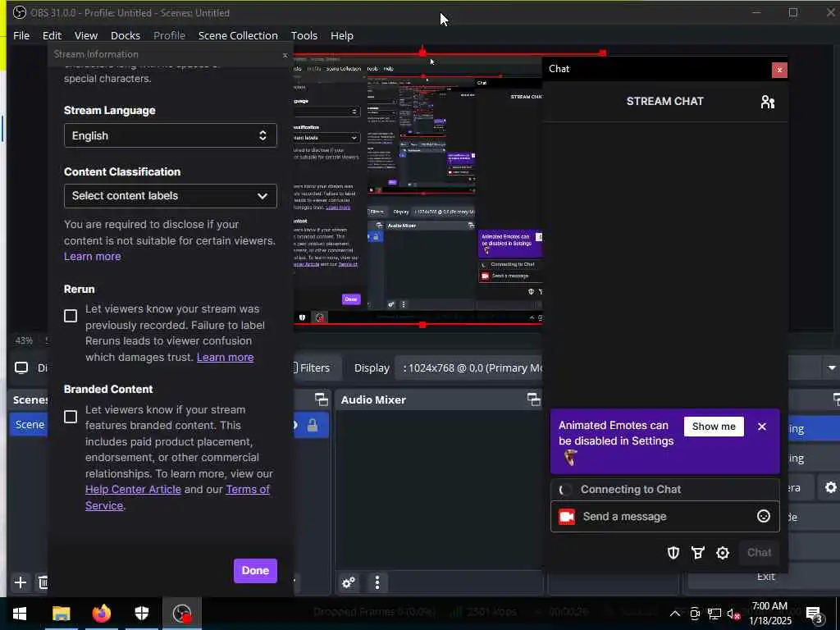This screenshot has width=840, height=630.
Task: Click Show me in Animated Emotes banner
Action: click(714, 427)
